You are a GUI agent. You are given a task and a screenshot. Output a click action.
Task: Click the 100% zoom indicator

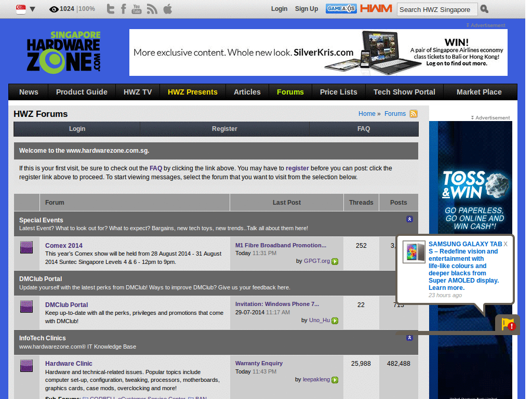point(87,9)
